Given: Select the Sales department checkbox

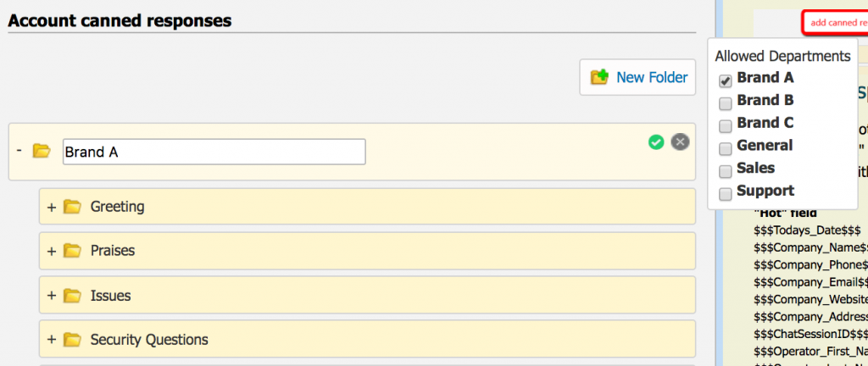Looking at the screenshot, I should [726, 171].
